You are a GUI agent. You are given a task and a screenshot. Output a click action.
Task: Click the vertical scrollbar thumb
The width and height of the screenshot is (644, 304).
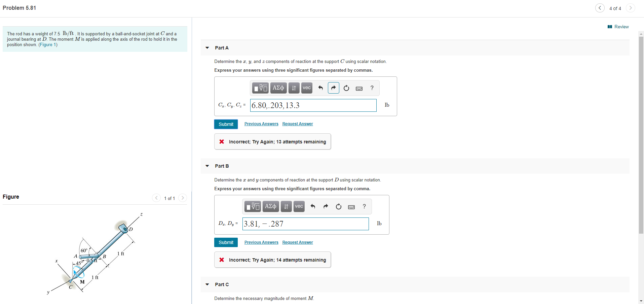click(x=641, y=135)
